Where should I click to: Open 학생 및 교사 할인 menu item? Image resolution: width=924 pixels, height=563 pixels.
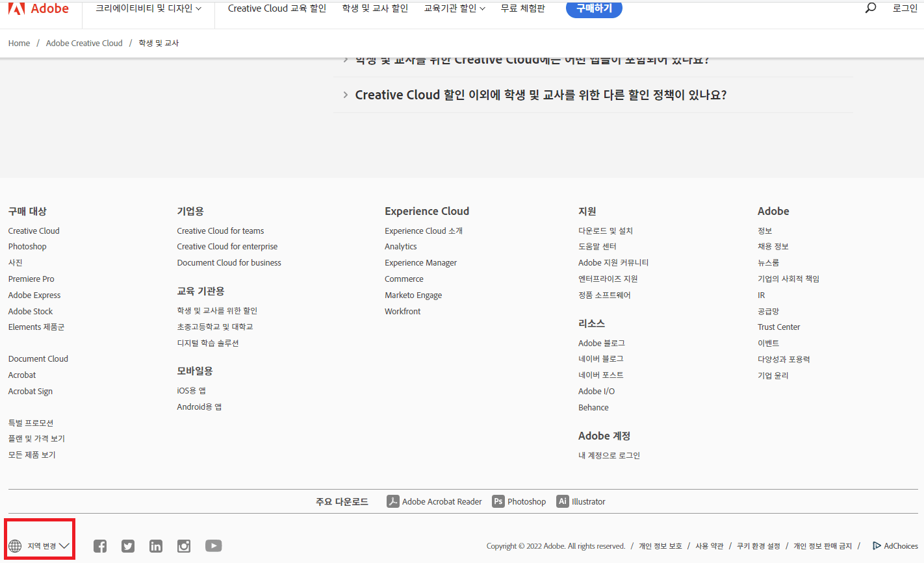pyautogui.click(x=376, y=8)
